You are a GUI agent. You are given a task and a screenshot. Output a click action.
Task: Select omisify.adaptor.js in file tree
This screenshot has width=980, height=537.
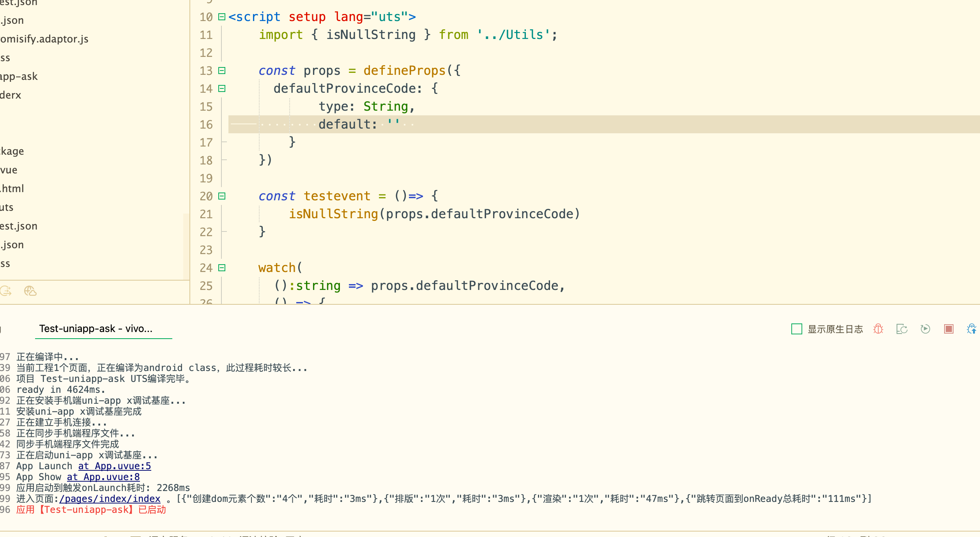coord(44,39)
